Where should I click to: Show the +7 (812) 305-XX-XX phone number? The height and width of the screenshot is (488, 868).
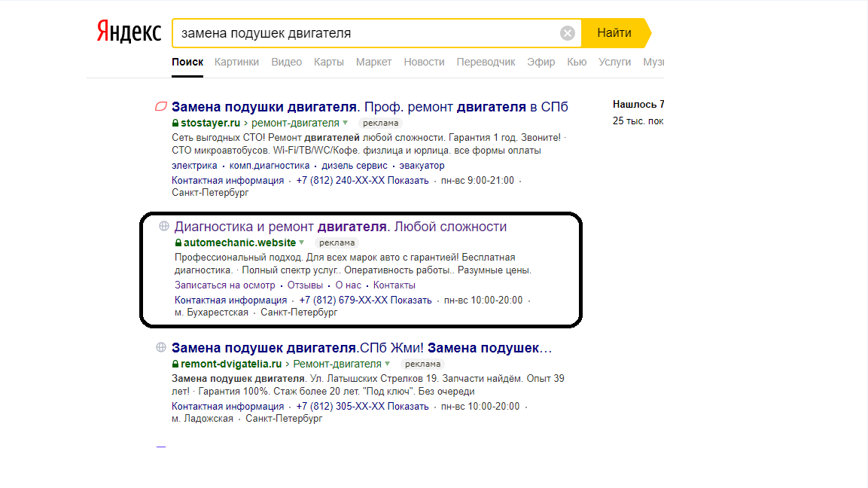click(x=363, y=407)
